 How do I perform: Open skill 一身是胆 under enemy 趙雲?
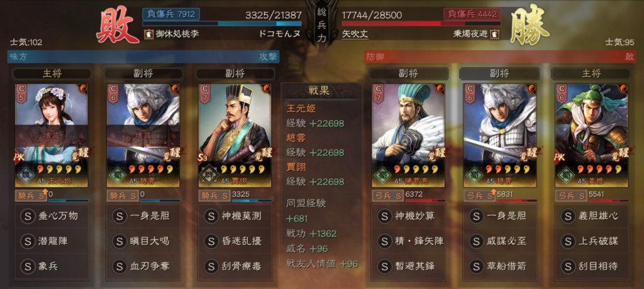pyautogui.click(x=500, y=216)
